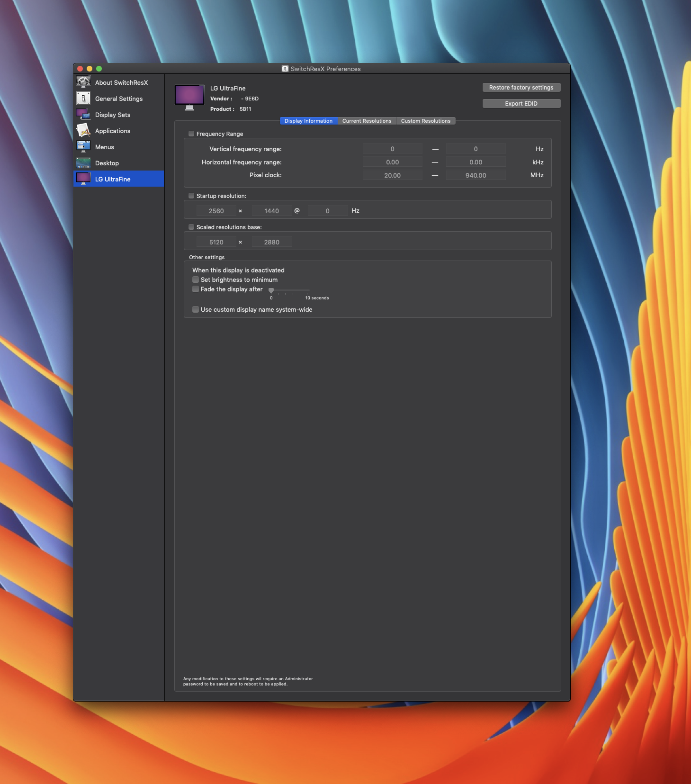This screenshot has width=691, height=784.
Task: Click the 10 seconds slider label
Action: coord(317,298)
